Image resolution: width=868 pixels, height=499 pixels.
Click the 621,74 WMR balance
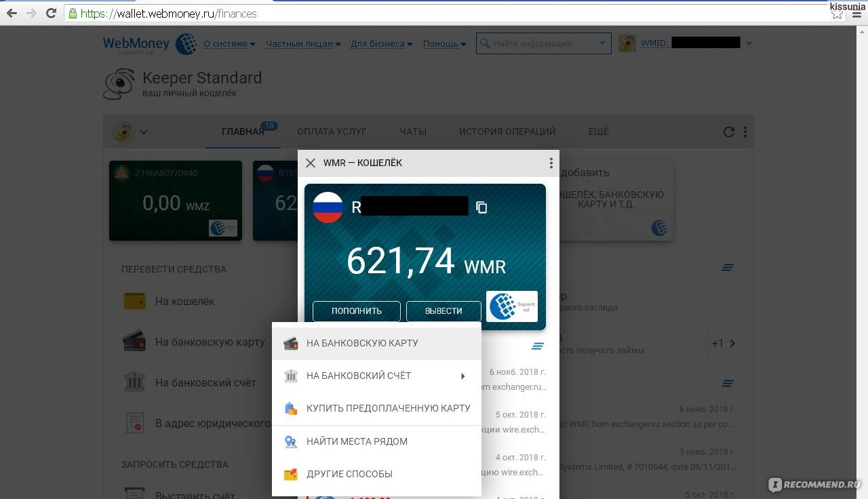[426, 261]
